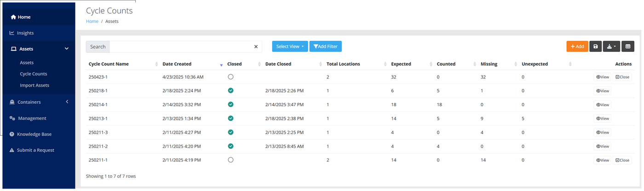Viewport: 644px width, 191px height.
Task: Toggle Closed circle for row 250423-1
Action: pos(230,77)
